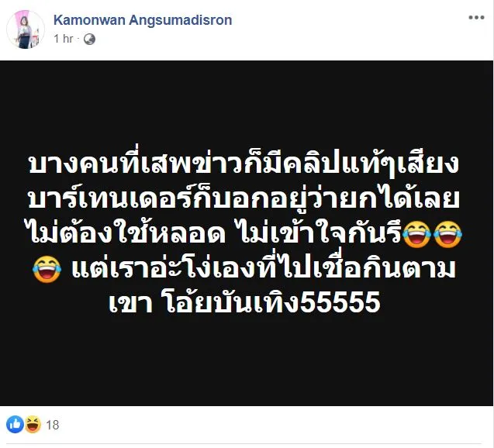This screenshot has width=494, height=448.
Task: Click the text line starting บาร์เทนเดอร์
Action: click(244, 198)
